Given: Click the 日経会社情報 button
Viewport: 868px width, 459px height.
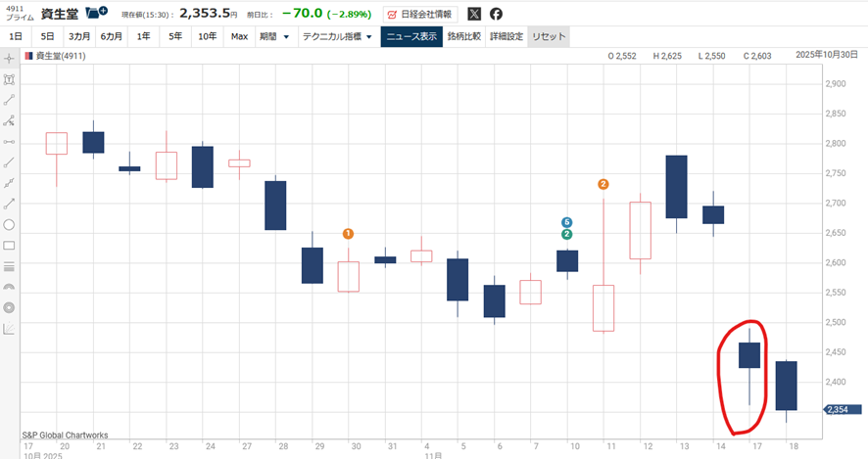Looking at the screenshot, I should [418, 15].
